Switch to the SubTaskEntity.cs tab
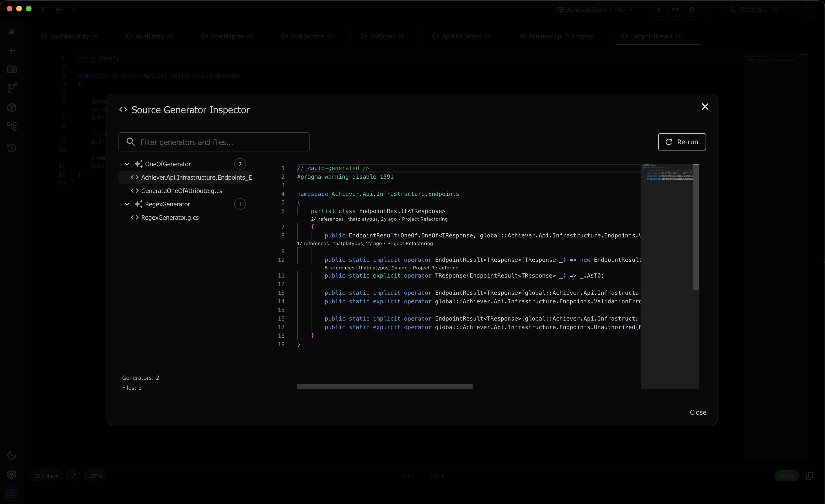Viewport: 825px width, 504px height. [69, 36]
